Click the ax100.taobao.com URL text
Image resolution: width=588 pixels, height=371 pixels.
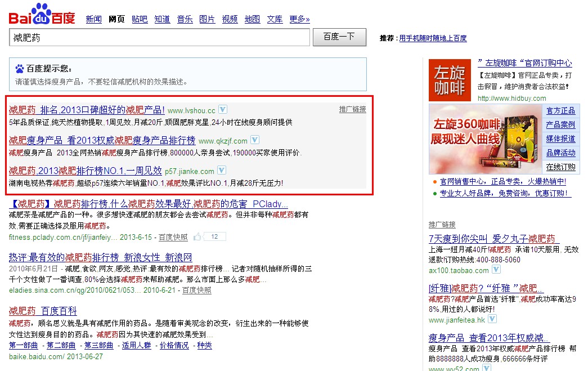tap(459, 270)
